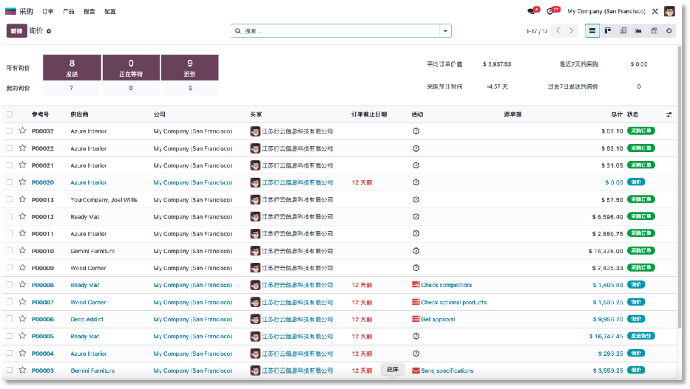Switch to activity view
This screenshot has height=389, width=690.
pos(669,31)
